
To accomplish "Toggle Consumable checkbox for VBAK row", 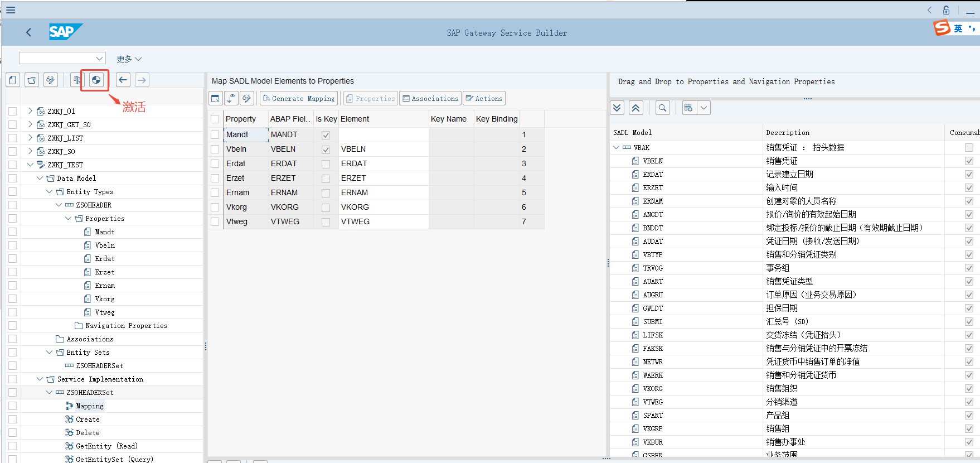I will click(x=969, y=148).
